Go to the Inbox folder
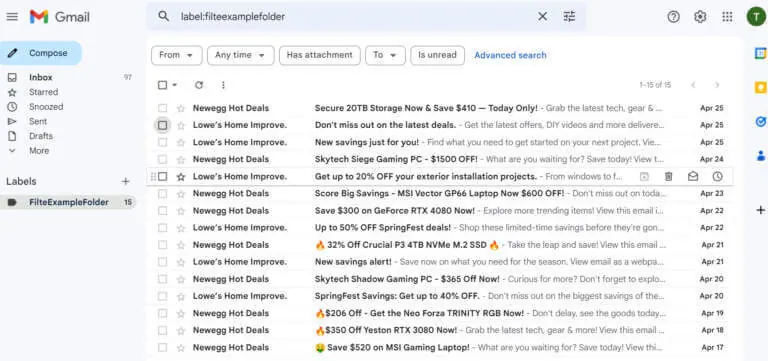 (x=41, y=77)
